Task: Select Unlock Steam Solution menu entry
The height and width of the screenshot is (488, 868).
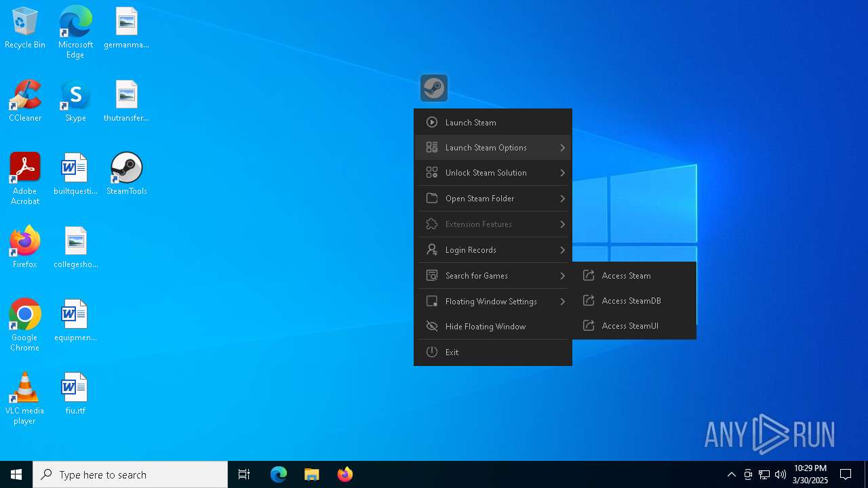Action: (x=493, y=173)
